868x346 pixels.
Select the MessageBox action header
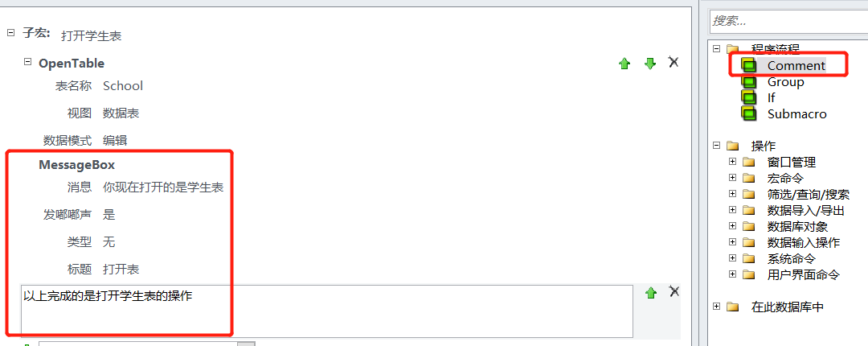[76, 165]
